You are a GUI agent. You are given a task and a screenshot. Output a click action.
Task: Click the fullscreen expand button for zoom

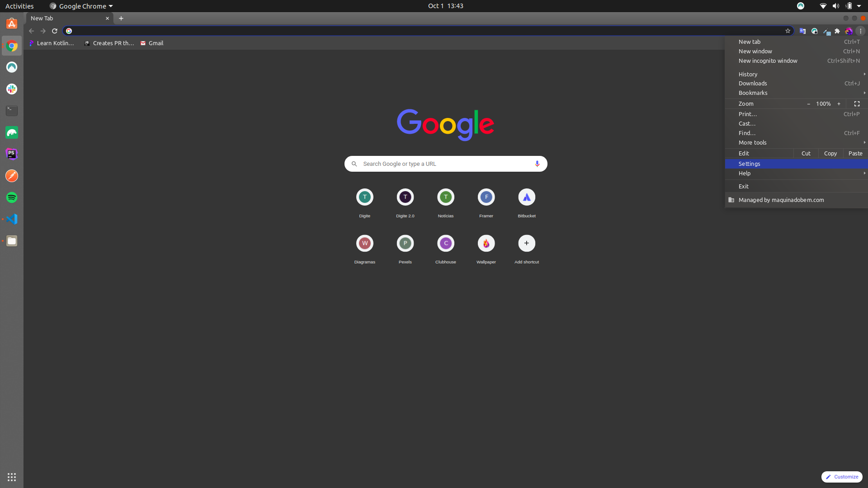[x=856, y=103]
